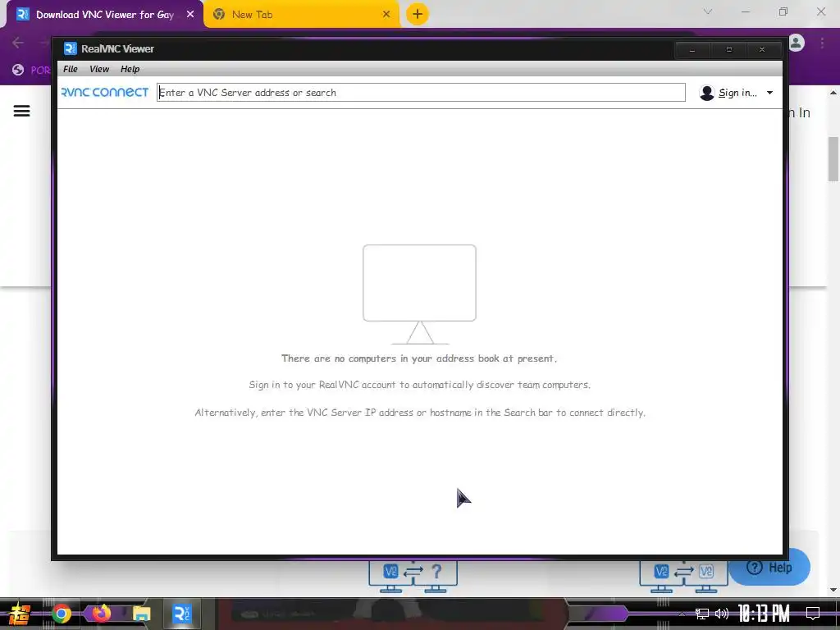Click the browser page vertical scrollbar thumb
The image size is (840, 630).
click(833, 159)
